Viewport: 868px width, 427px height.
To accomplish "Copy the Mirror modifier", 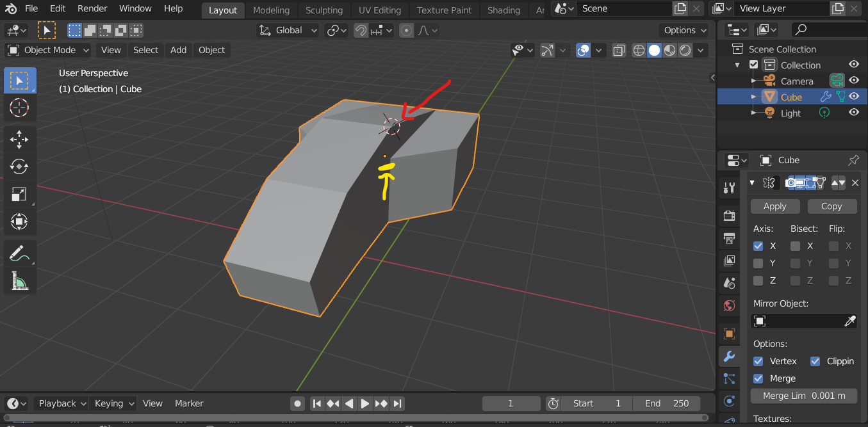I will pos(832,206).
